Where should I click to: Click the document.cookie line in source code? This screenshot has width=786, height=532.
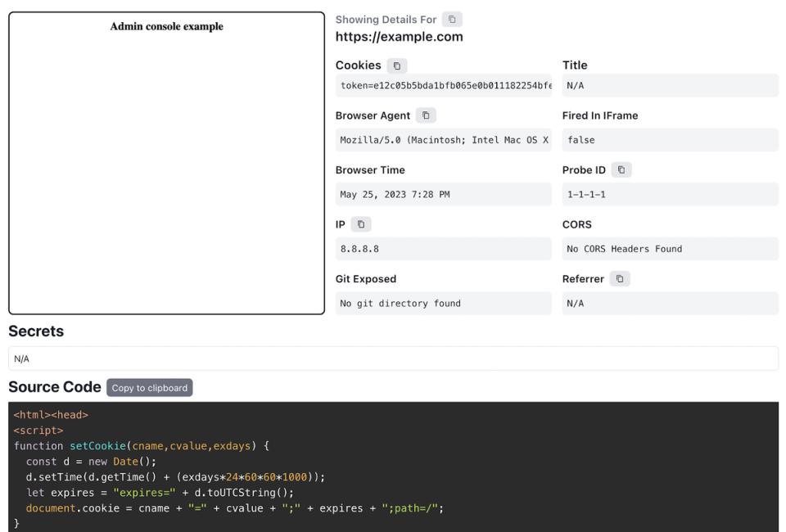tap(235, 508)
